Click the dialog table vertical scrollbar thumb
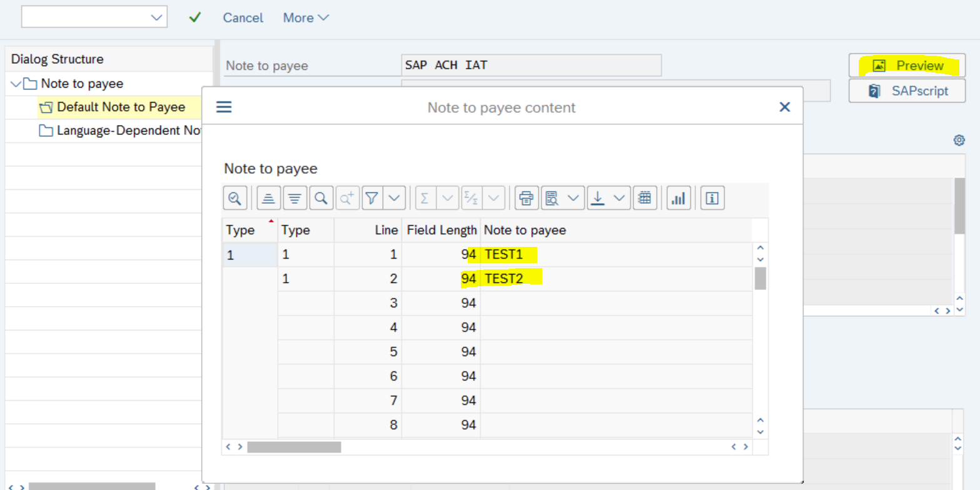The width and height of the screenshot is (980, 490). tap(760, 279)
